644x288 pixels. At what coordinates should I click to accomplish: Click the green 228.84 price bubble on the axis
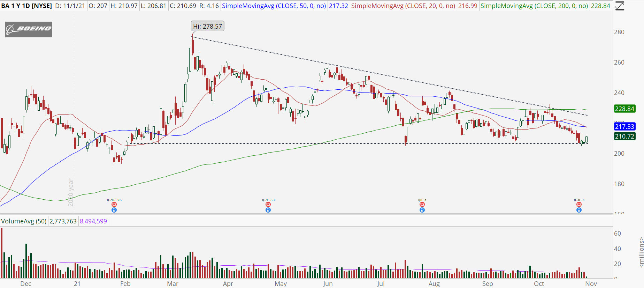[x=625, y=109]
